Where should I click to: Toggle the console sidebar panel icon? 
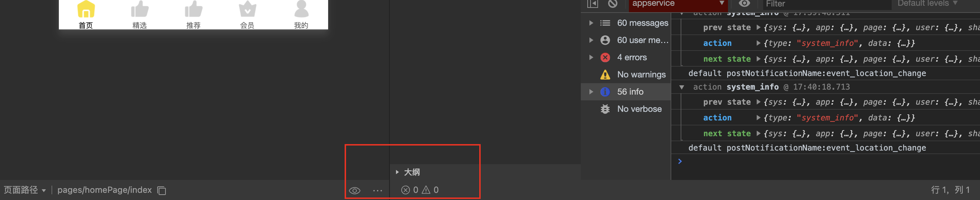(x=592, y=4)
